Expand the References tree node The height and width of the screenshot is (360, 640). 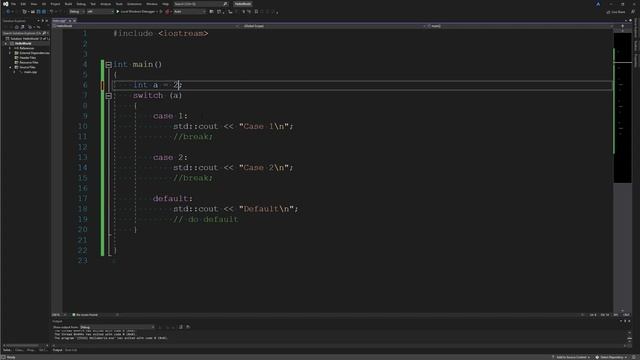tap(10, 48)
